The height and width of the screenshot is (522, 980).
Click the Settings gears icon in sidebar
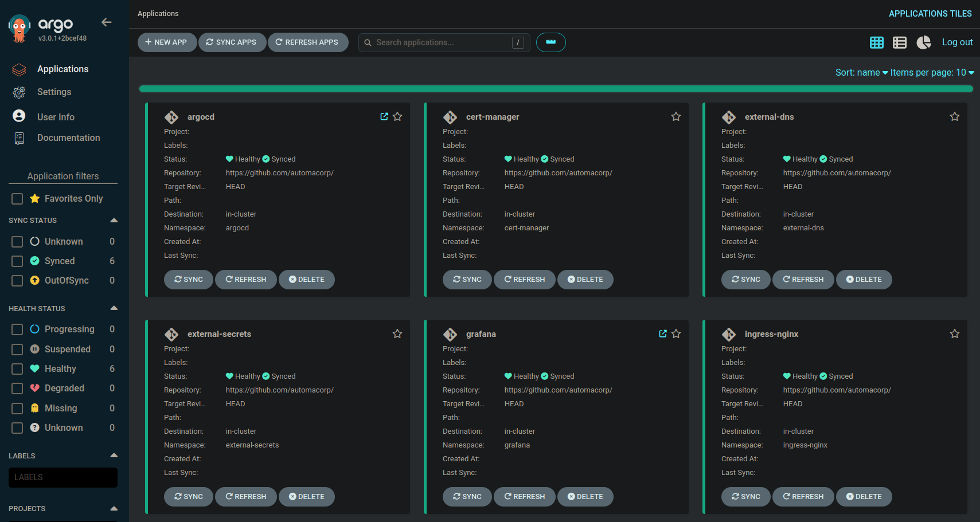19,92
